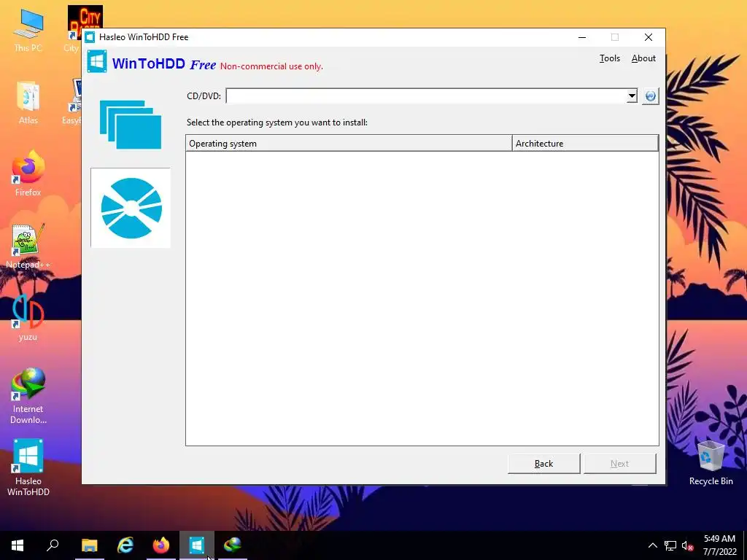Screen dimensions: 747x560
Task: Minimize the Hasleo WinToHDD window
Action: pyautogui.click(x=582, y=37)
